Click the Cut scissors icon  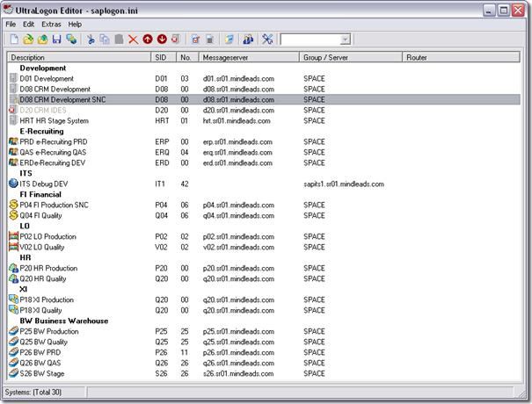point(91,40)
